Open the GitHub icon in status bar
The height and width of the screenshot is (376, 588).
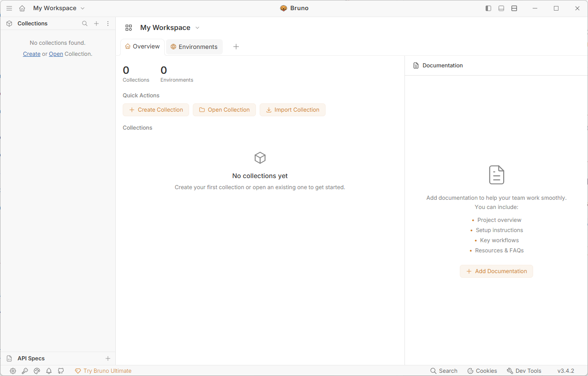pos(61,371)
